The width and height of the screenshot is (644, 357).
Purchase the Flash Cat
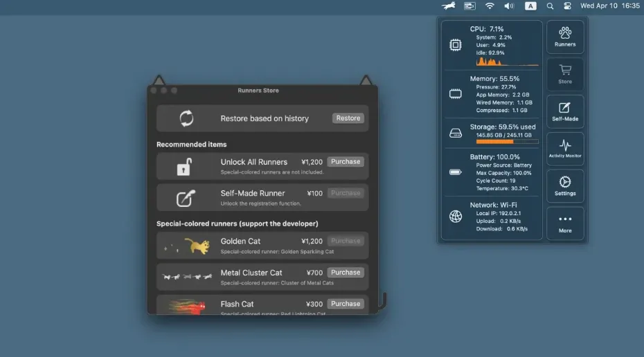coord(346,304)
